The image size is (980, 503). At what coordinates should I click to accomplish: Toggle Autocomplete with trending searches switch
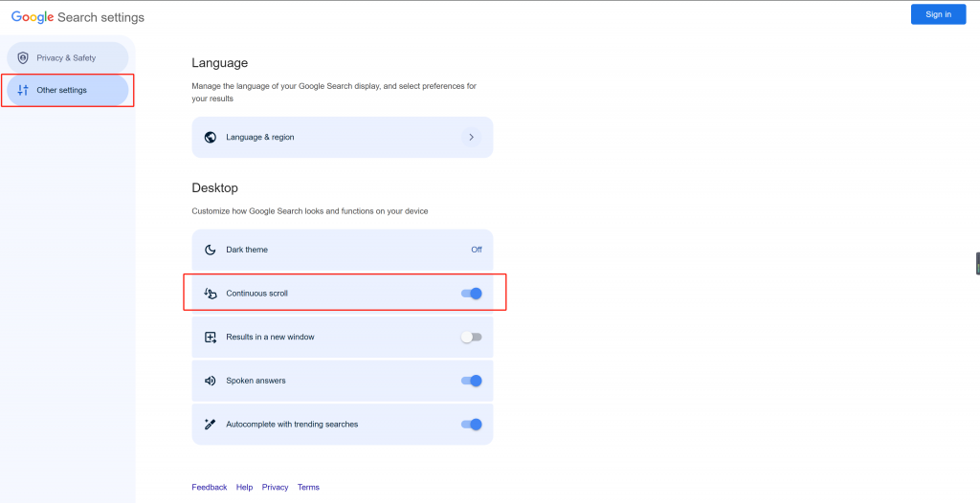(472, 425)
